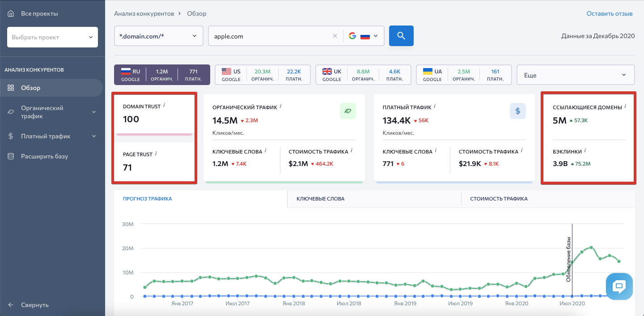Open Обзор in the sidebar

click(51, 88)
